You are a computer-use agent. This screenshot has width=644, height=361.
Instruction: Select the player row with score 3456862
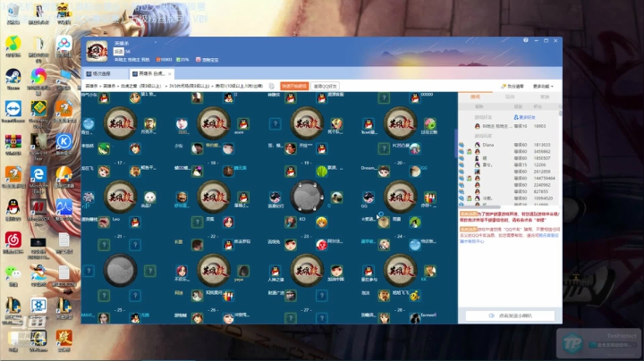tap(508, 151)
